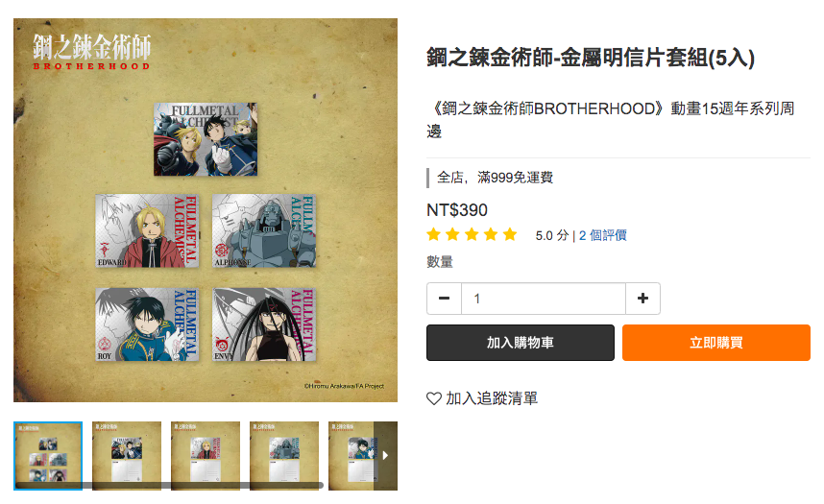Image resolution: width=824 pixels, height=504 pixels.
Task: Click the heart wishlist icon
Action: (434, 399)
